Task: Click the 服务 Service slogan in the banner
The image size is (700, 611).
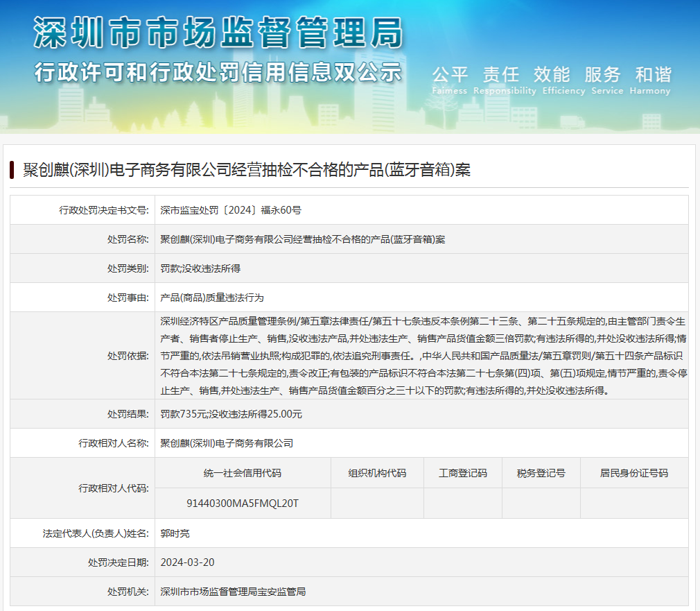Action: pos(607,80)
